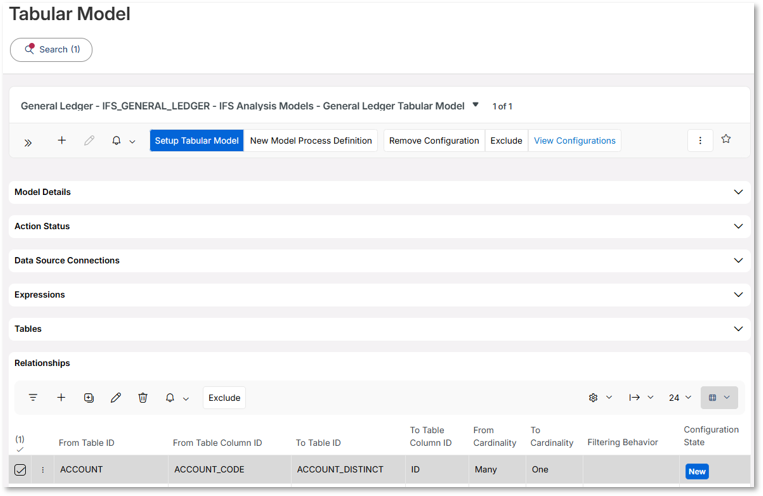Click the From Table Column ID header
Image resolution: width=763 pixels, height=496 pixels.
[x=218, y=443]
